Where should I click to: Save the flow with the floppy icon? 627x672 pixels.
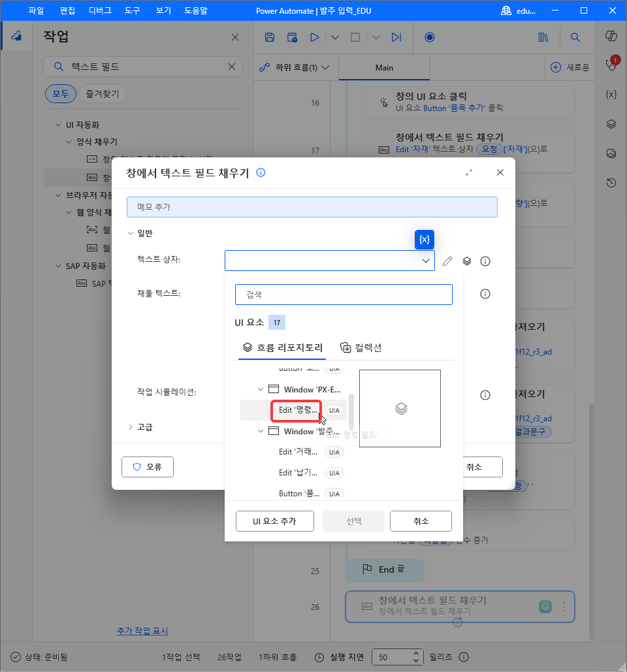point(270,37)
